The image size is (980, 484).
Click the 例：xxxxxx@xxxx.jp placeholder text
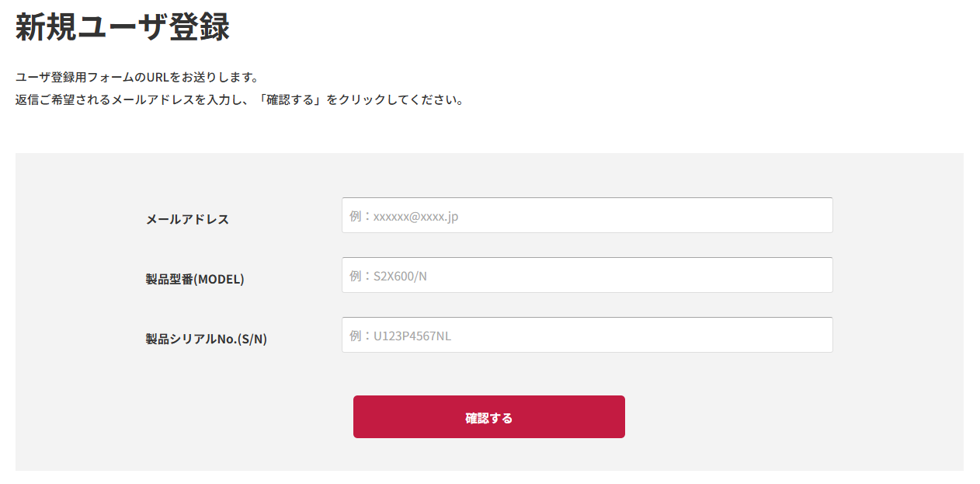pyautogui.click(x=404, y=216)
